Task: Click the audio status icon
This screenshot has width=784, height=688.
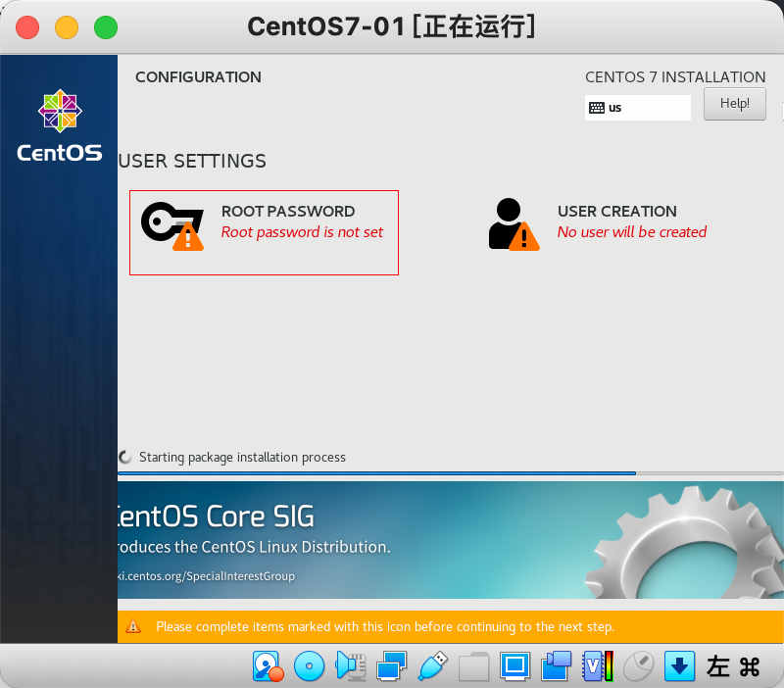Action: (351, 666)
